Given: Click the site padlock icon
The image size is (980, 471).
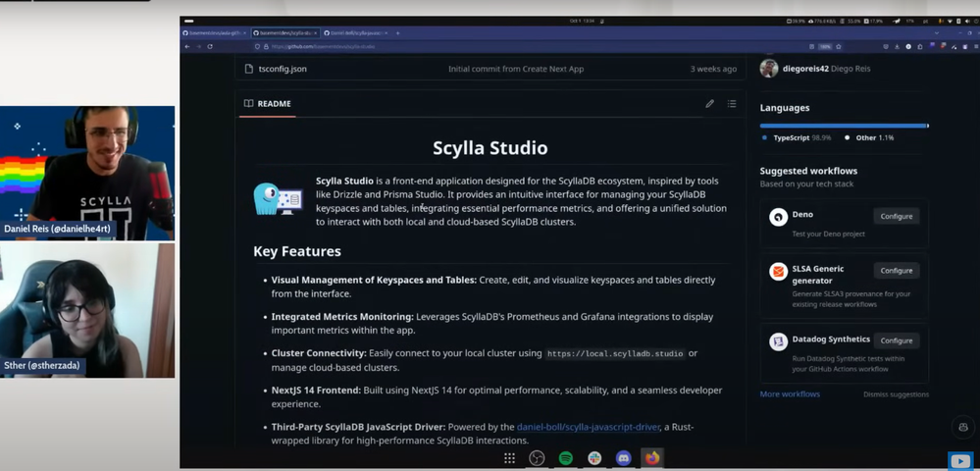Looking at the screenshot, I should point(266,46).
